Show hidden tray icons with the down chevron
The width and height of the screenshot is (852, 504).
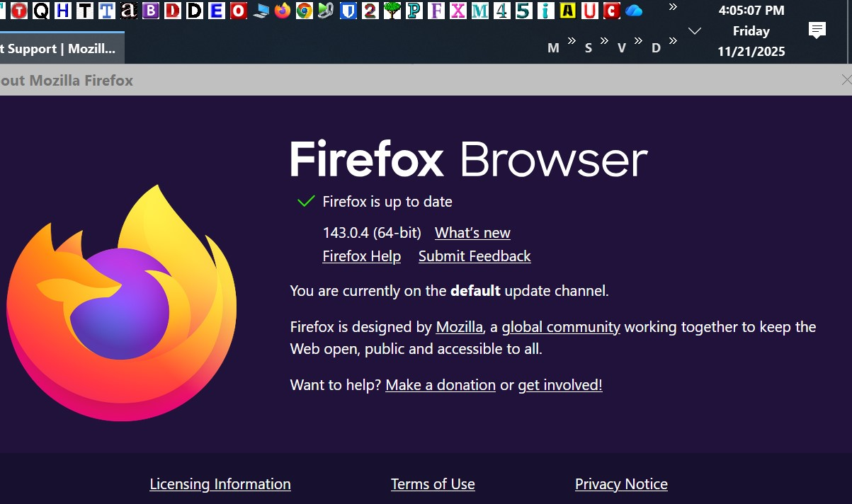[x=695, y=30]
